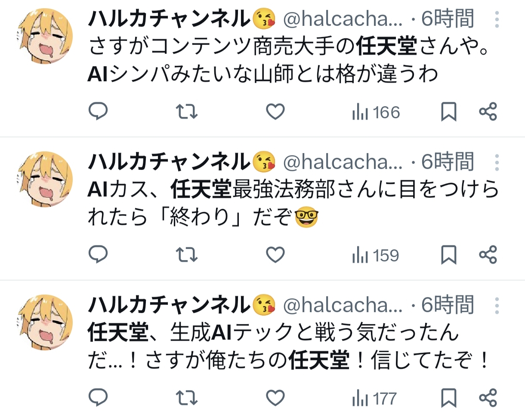Open more options on the second tweet

coord(497,163)
